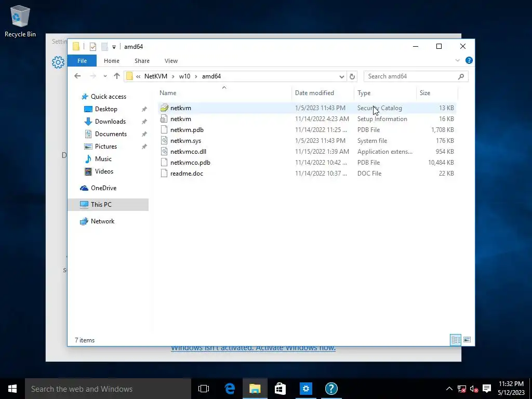Click the muted volume tray icon

[474, 389]
